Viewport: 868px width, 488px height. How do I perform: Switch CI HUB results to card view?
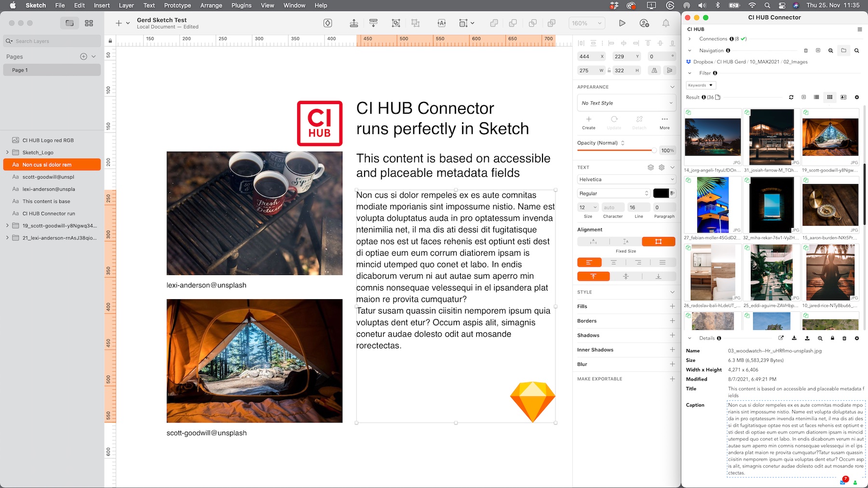point(843,97)
